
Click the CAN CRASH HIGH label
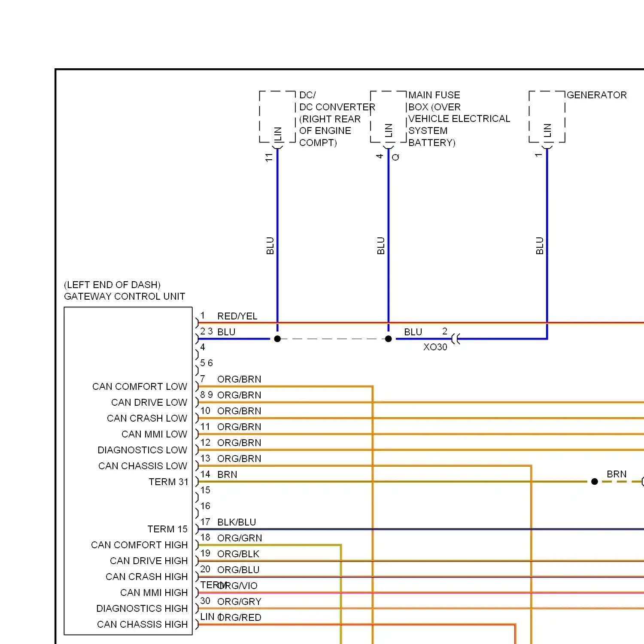[146, 577]
